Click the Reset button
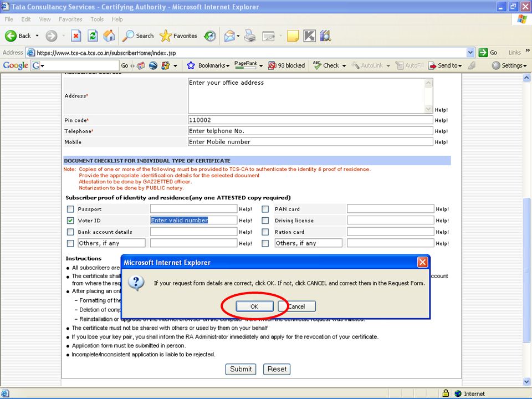The height and width of the screenshot is (399, 532). (x=277, y=369)
